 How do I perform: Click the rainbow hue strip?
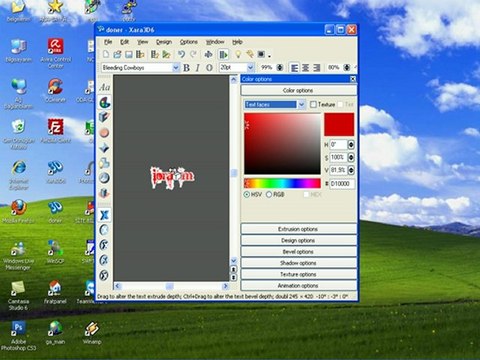click(282, 183)
